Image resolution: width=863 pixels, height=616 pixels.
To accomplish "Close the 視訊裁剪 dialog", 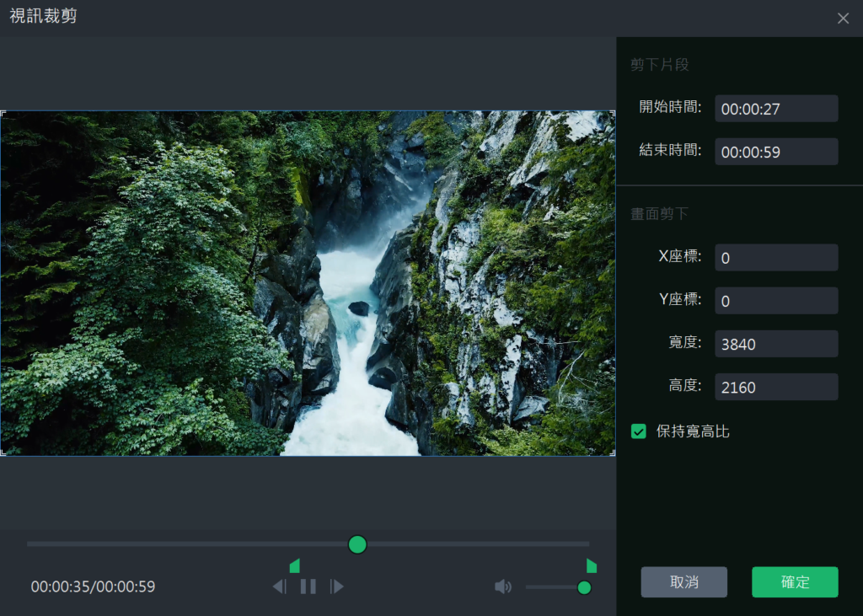I will click(x=843, y=19).
